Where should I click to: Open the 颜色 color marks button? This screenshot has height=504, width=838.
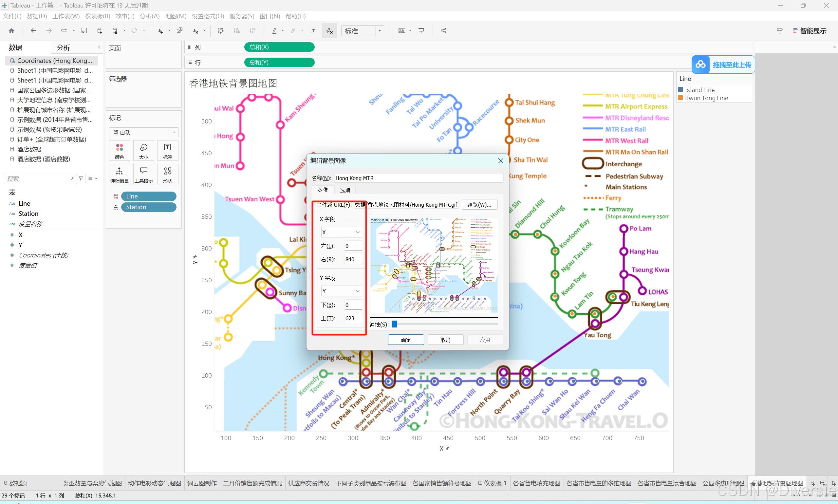(120, 150)
